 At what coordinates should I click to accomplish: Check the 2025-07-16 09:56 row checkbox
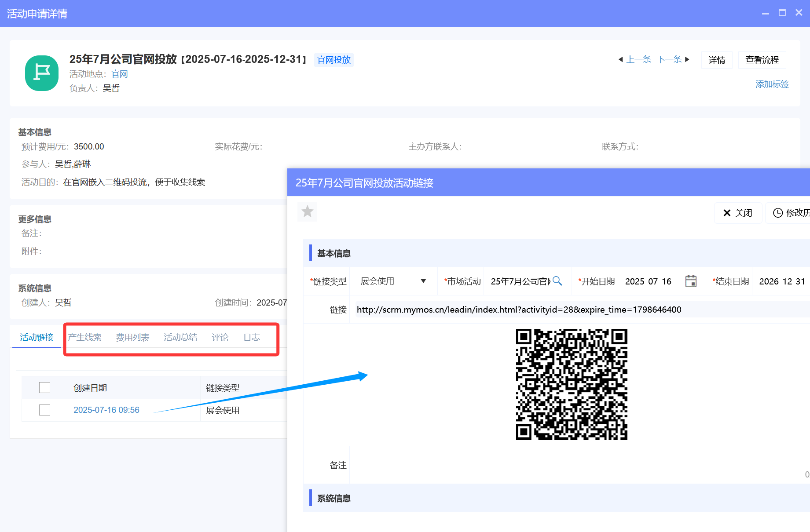(x=44, y=410)
